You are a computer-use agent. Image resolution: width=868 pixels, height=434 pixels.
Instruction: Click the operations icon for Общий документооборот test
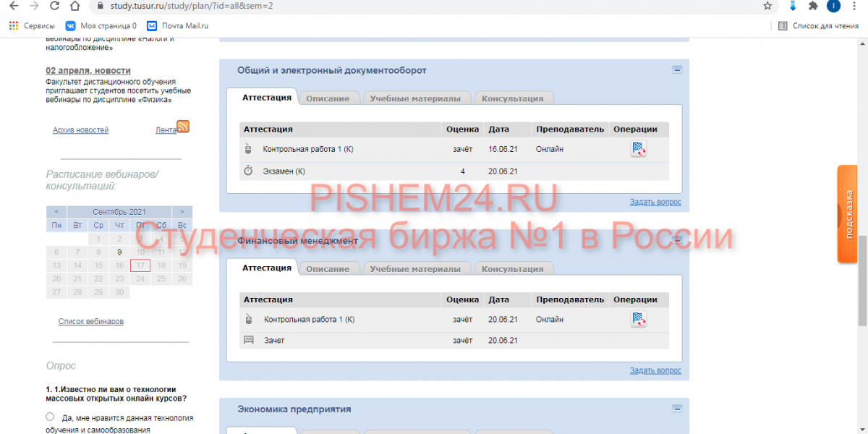click(x=638, y=149)
